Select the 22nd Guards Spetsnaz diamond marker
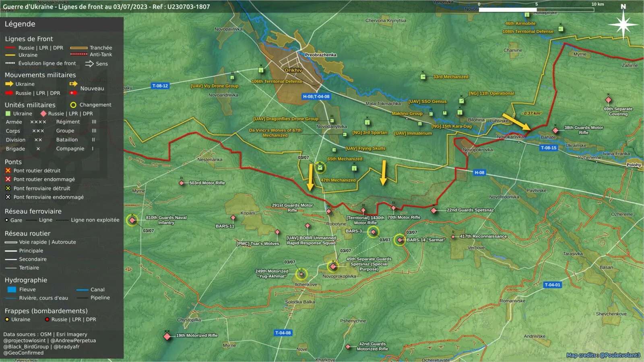The height and width of the screenshot is (362, 644). 433,210
